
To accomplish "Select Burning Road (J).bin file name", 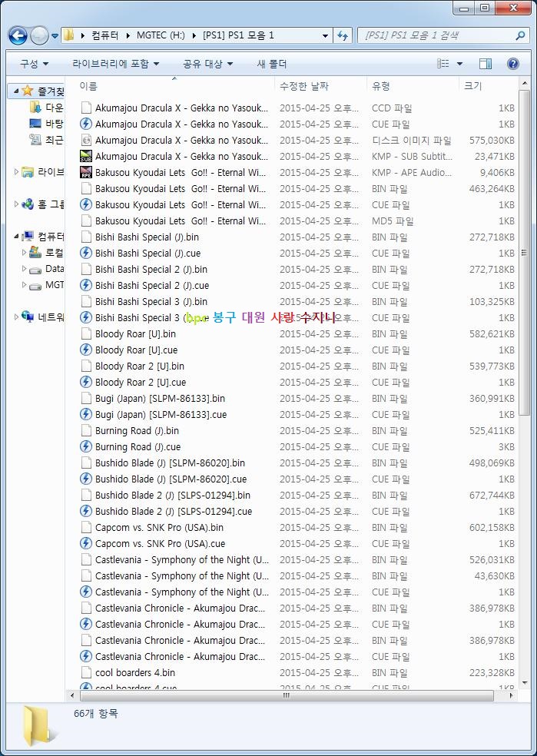I will pyautogui.click(x=137, y=430).
